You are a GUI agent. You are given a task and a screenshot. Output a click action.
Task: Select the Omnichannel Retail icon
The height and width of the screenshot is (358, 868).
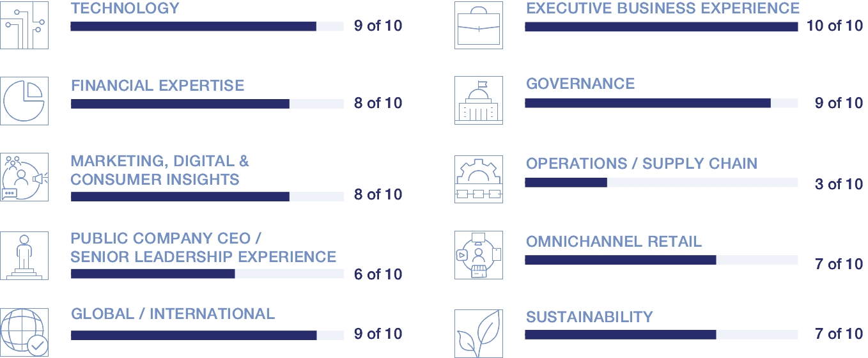tap(479, 256)
